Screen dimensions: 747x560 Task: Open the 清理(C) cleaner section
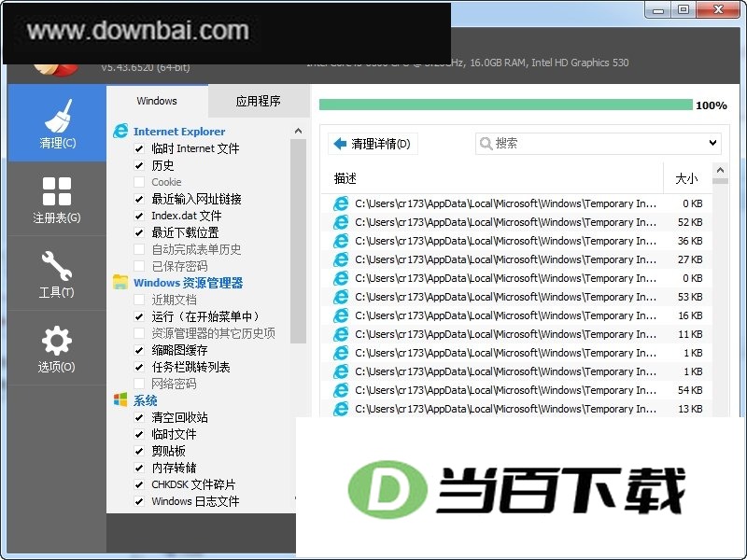[x=57, y=123]
